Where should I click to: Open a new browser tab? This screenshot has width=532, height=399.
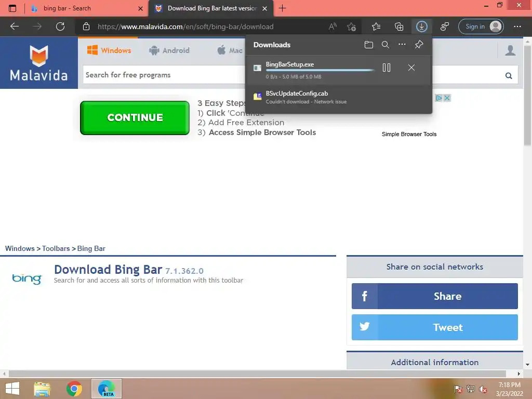click(282, 8)
